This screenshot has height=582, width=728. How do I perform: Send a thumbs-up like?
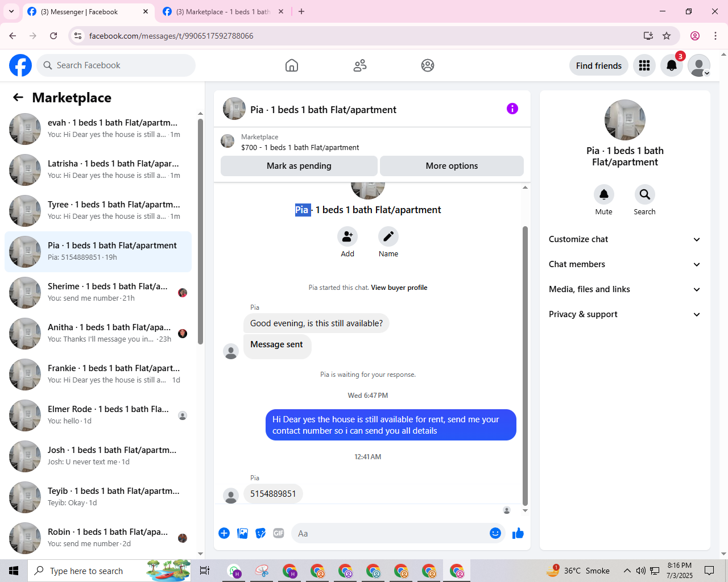518,533
